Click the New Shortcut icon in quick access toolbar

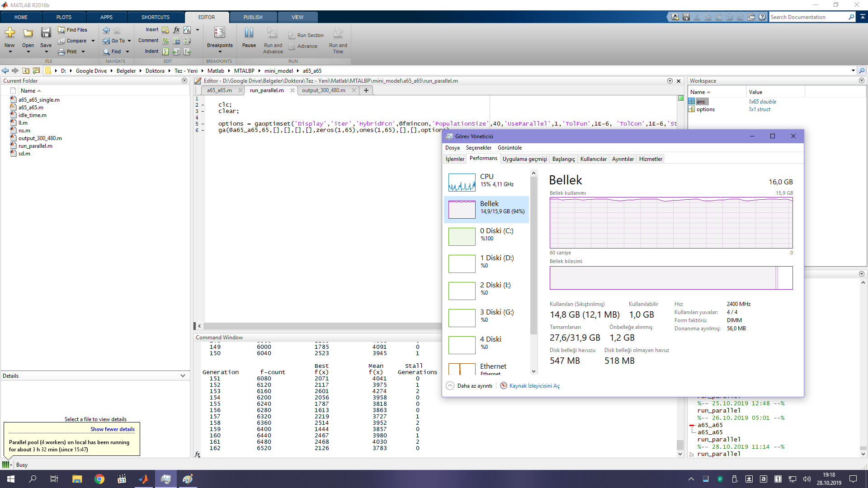(x=675, y=17)
